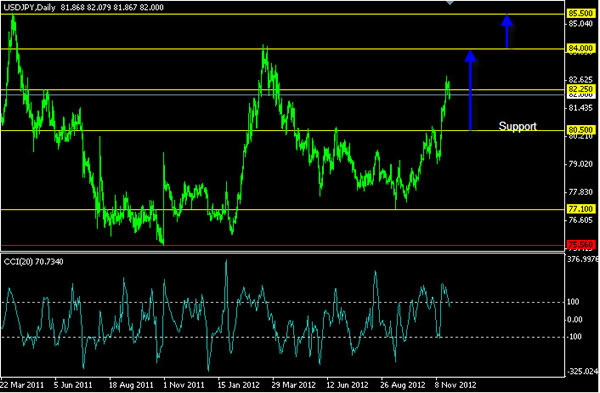This screenshot has height=393, width=600.
Task: Click the 82.625 value on price axis
Action: [580, 80]
